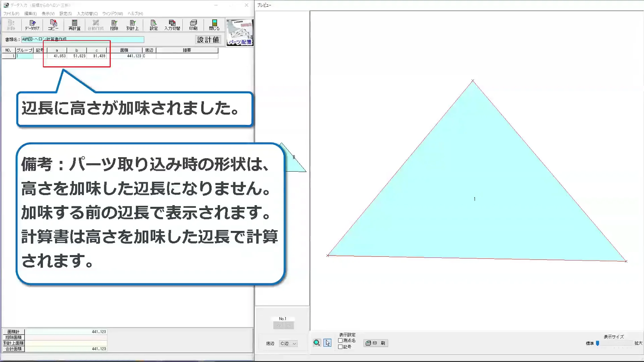
Task: Select the arrow pointer tool in the preview
Action: pyautogui.click(x=327, y=343)
